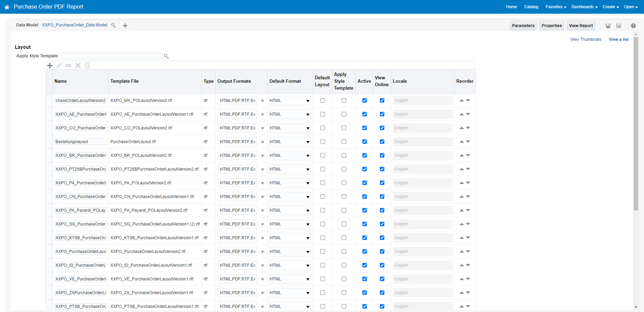Search for a data model with the magnifier icon
This screenshot has width=644, height=312.
click(x=113, y=25)
